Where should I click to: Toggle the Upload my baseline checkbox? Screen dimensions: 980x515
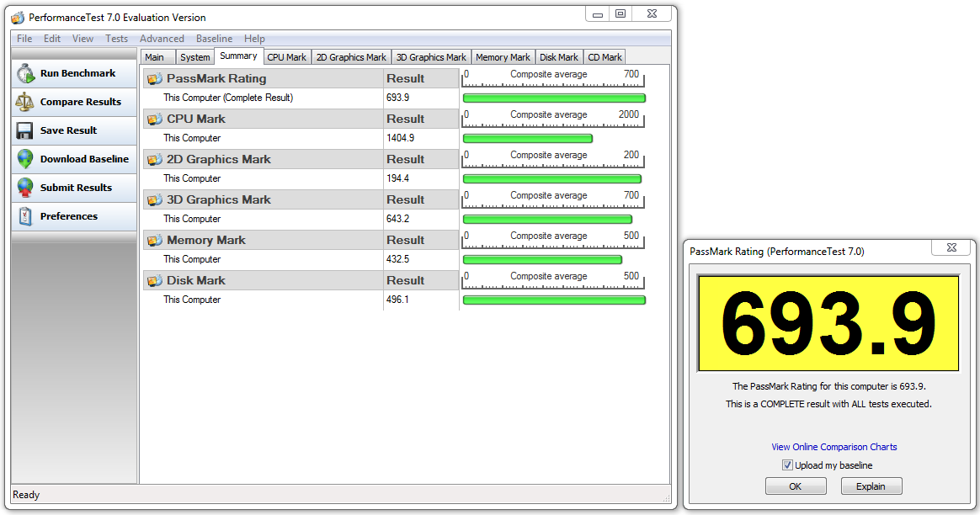(787, 465)
